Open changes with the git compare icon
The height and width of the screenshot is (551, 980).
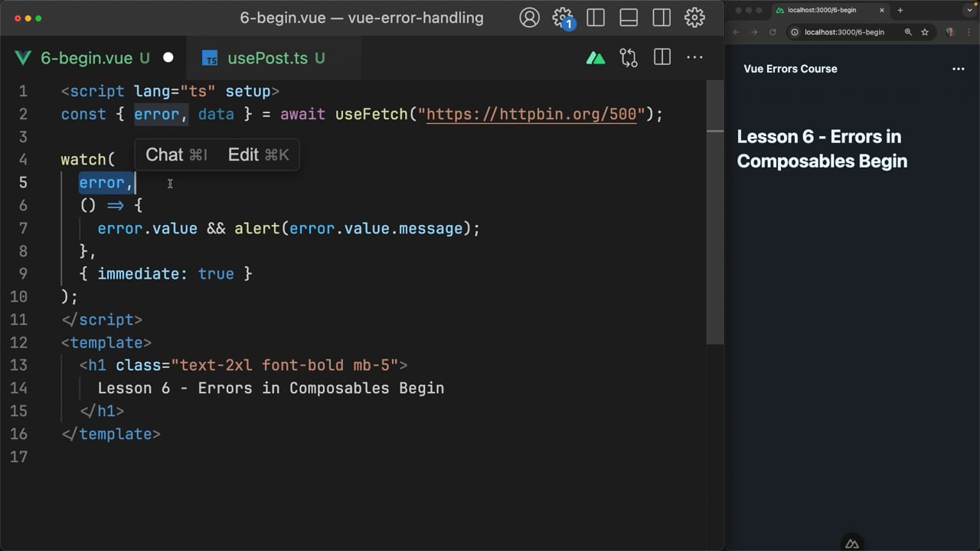[x=629, y=58]
